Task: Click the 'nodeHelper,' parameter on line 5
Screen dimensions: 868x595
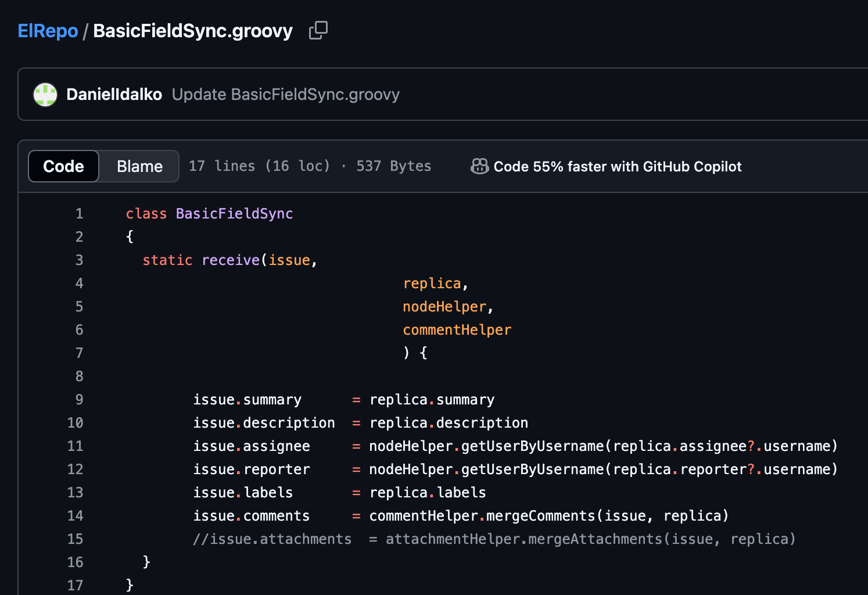Action: pyautogui.click(x=448, y=307)
